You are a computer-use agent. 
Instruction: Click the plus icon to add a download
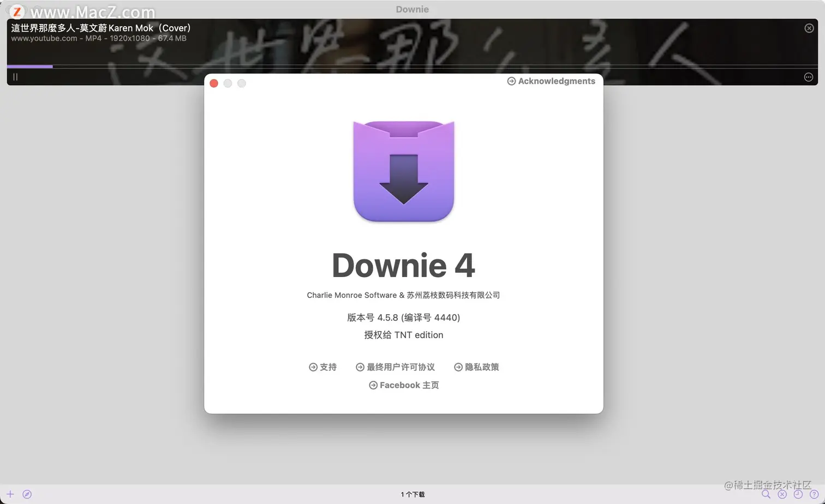click(x=10, y=494)
